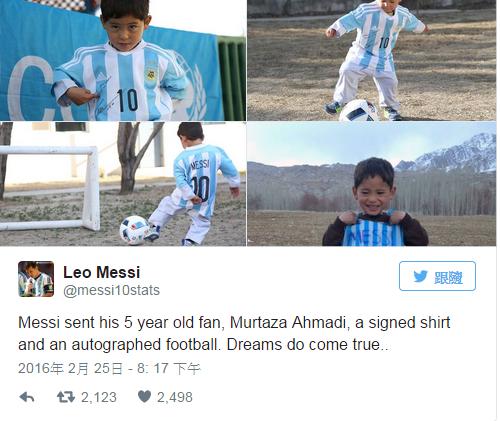Click the Twitter bird icon in follow button

(x=420, y=277)
